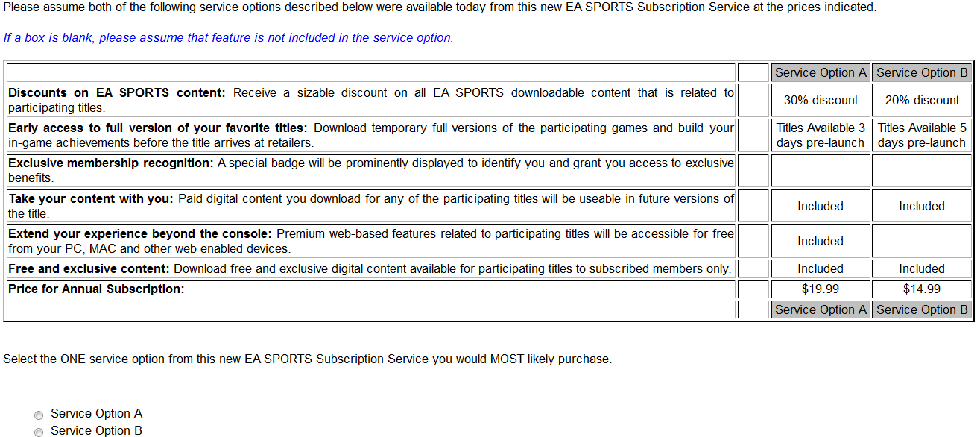Click the 30% discount cell
980x437 pixels.
pos(821,100)
